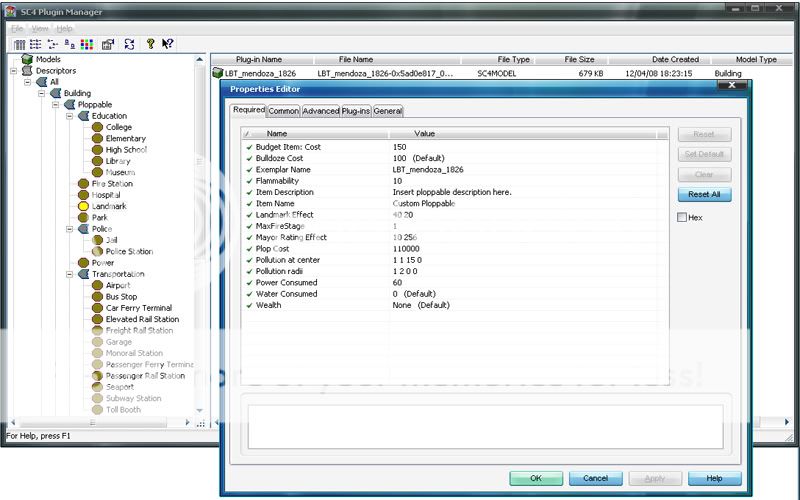
Task: Open the Plug-ins tab
Action: tap(356, 111)
